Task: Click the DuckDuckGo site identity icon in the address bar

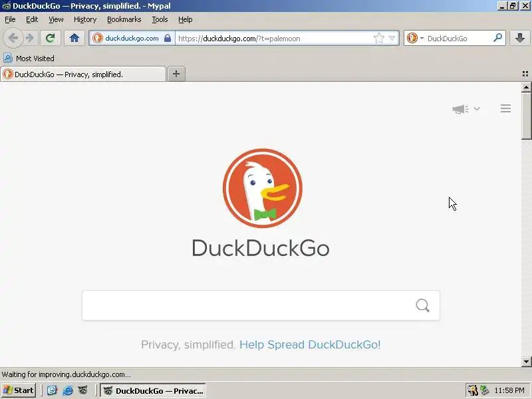Action: pos(98,38)
